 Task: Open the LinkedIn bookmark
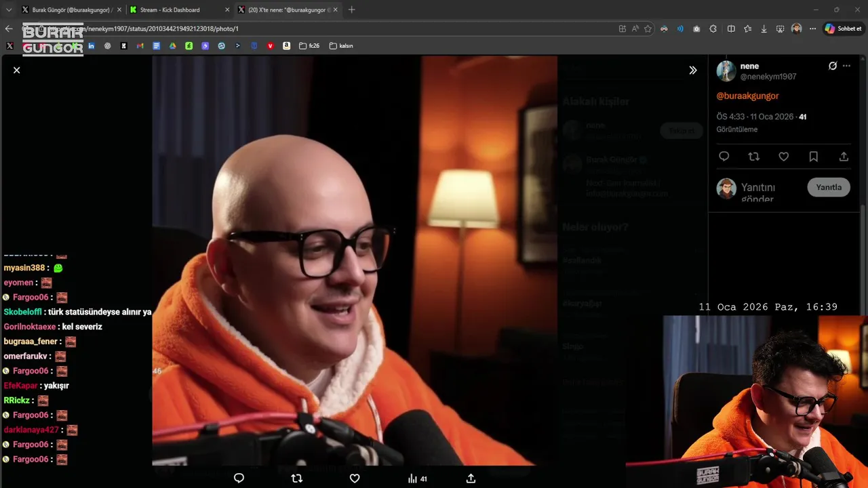point(92,46)
